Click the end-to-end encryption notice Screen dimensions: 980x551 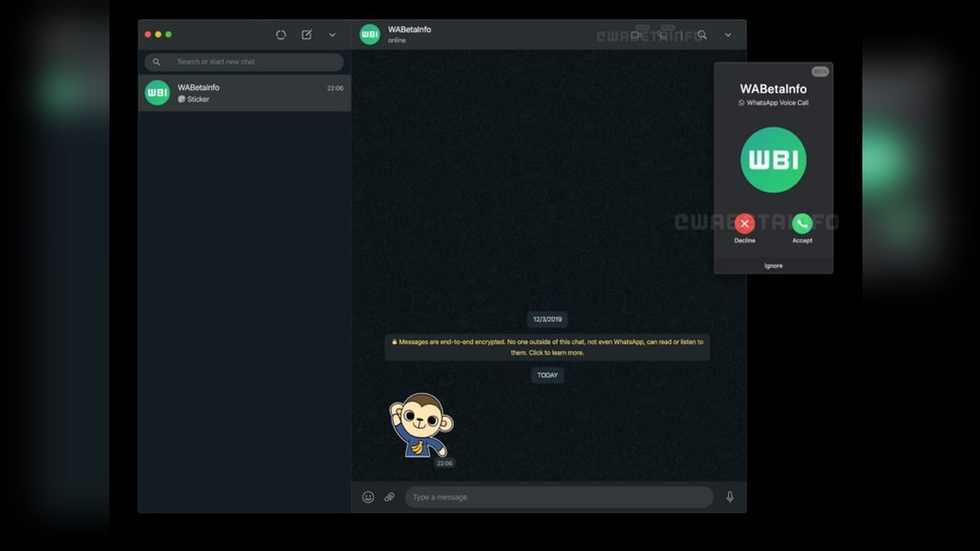[x=547, y=347]
